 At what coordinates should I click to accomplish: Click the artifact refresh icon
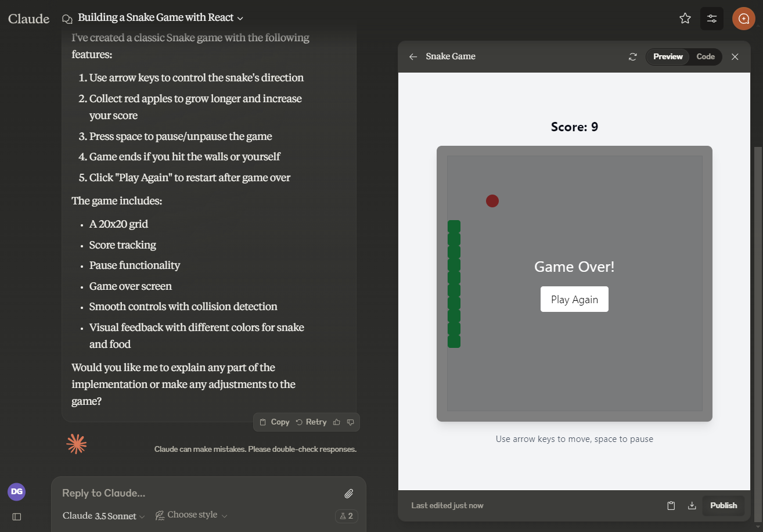(633, 57)
